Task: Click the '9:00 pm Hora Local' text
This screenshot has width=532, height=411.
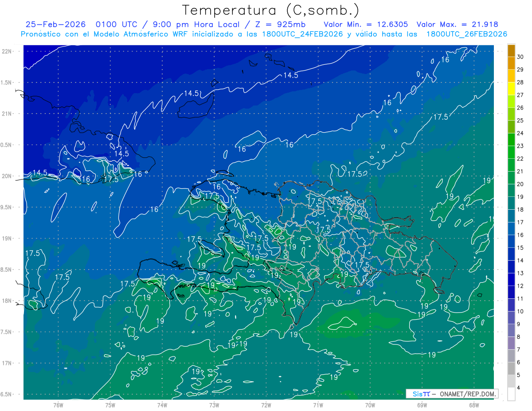Action: (x=197, y=25)
